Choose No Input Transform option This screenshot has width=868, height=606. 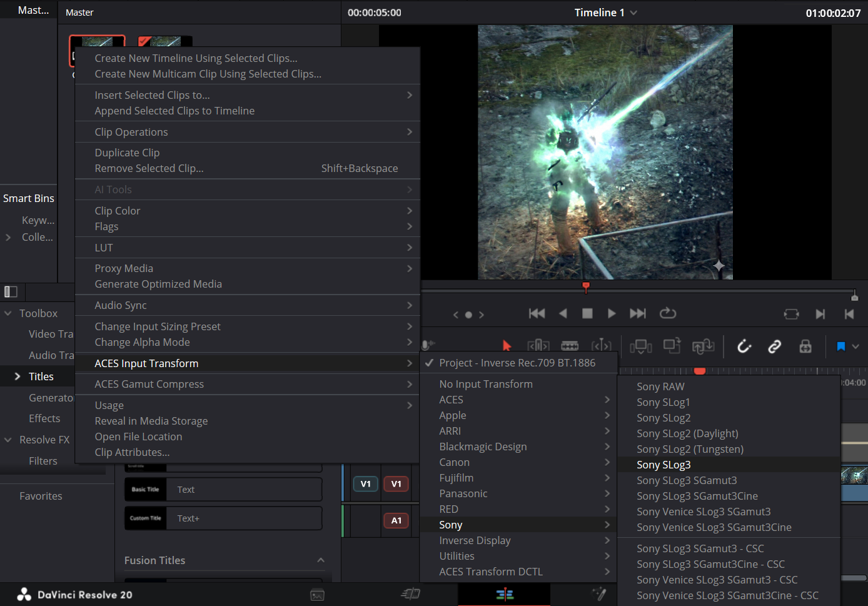(486, 384)
